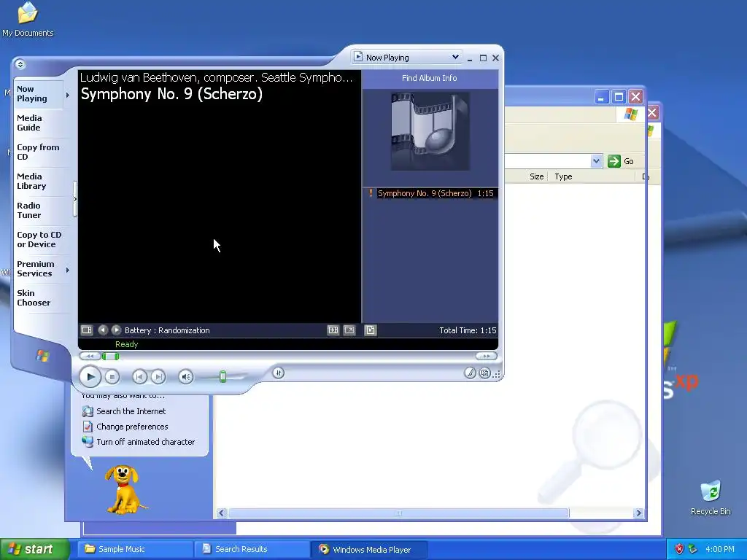Skip to the previous track

[139, 377]
